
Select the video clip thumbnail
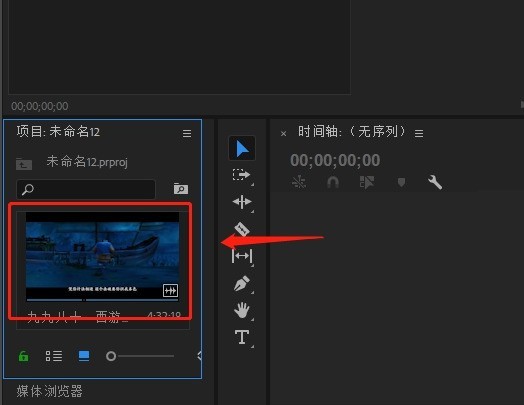[102, 256]
